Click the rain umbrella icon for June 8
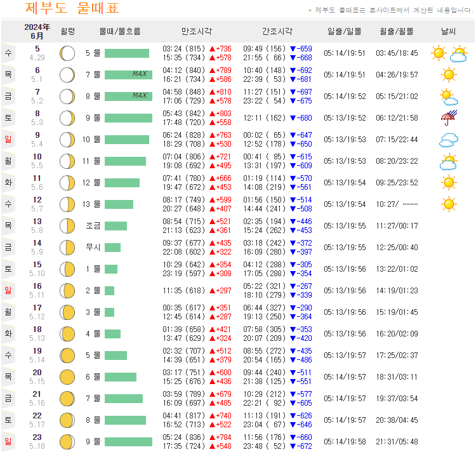476x452 pixels. coord(449,118)
